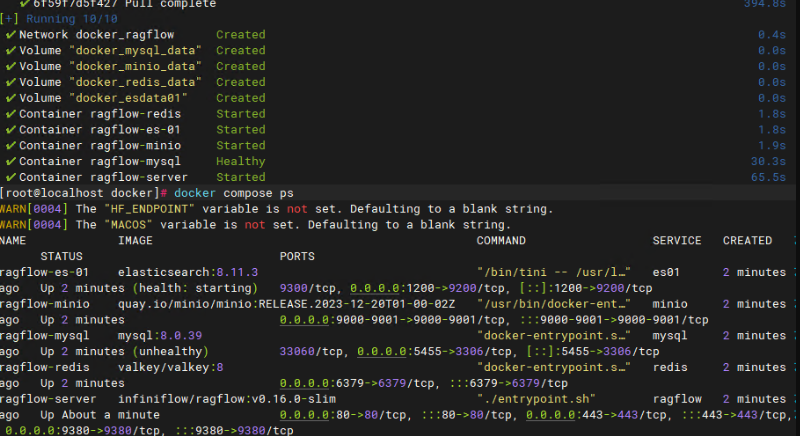
Task: Click the "Up About a minute" status
Action: click(x=100, y=414)
